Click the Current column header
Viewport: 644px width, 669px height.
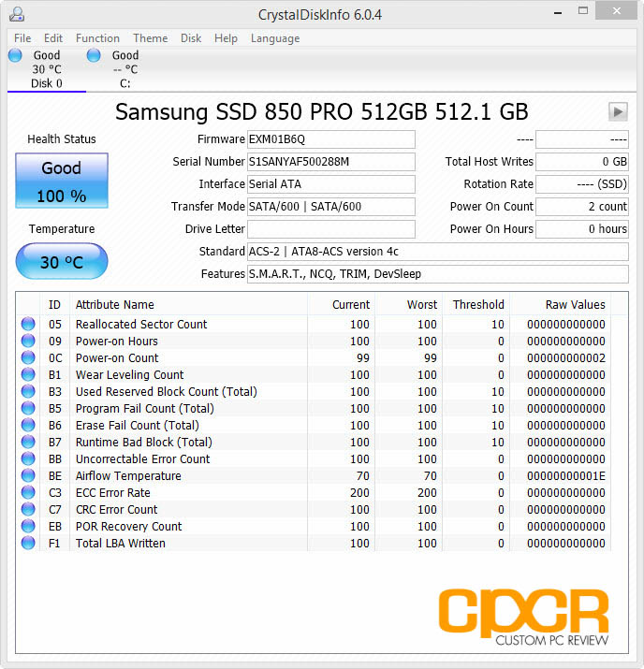[341, 305]
